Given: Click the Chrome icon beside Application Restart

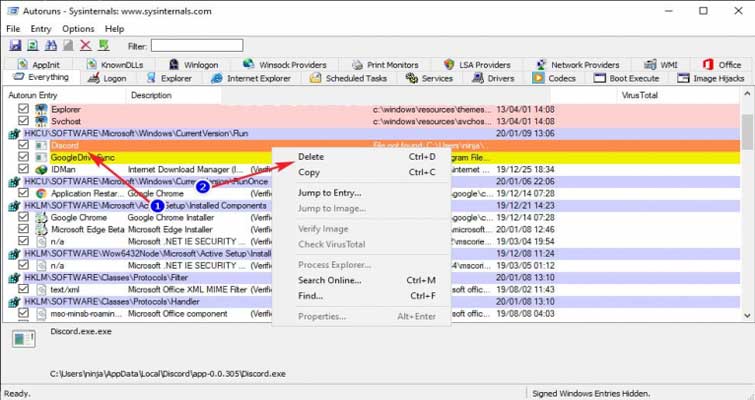Looking at the screenshot, I should [x=41, y=194].
